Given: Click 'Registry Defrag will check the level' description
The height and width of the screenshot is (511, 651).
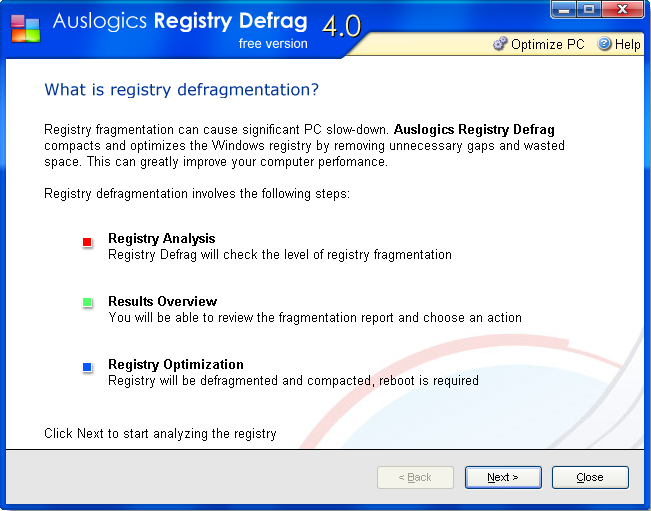Looking at the screenshot, I should (x=280, y=254).
